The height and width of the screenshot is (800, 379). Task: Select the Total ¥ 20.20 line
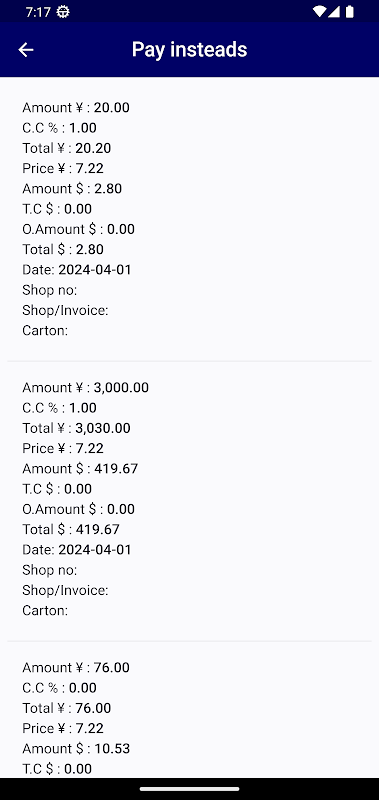[x=67, y=148]
